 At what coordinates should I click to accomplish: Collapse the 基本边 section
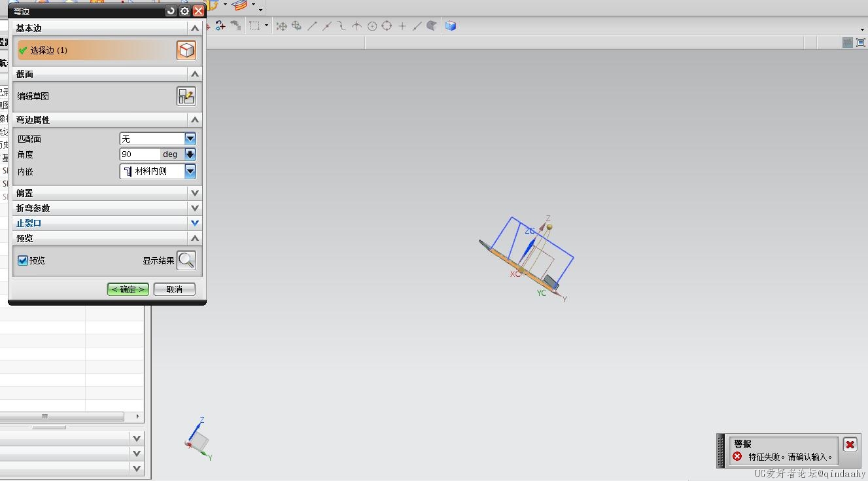click(x=194, y=28)
